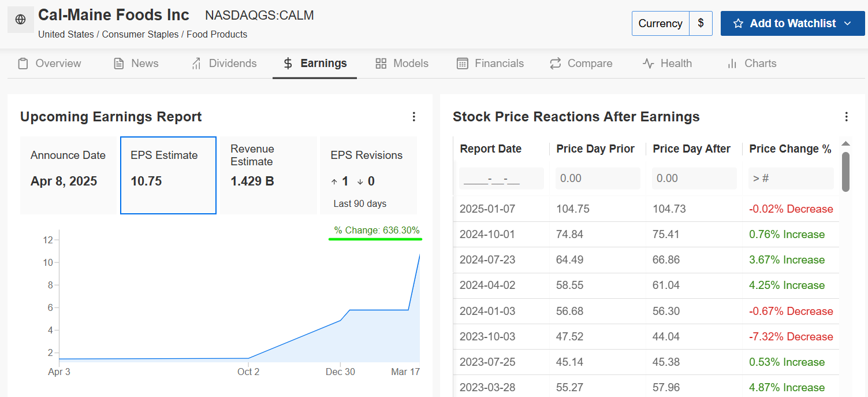Open the Upcoming Earnings Report three-dot menu
This screenshot has height=397, width=868.
pos(413,117)
